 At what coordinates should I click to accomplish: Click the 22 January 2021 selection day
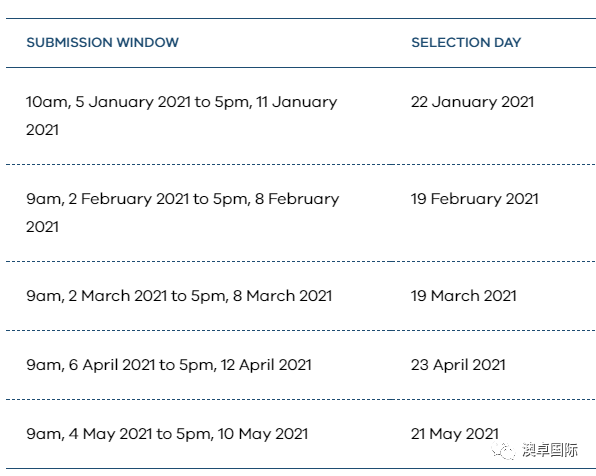pos(472,102)
